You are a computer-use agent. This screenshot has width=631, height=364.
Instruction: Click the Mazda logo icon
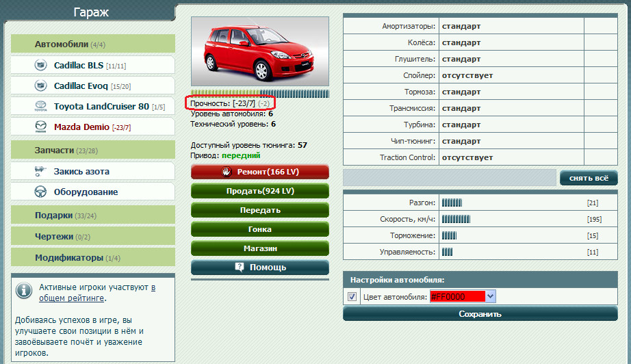40,127
